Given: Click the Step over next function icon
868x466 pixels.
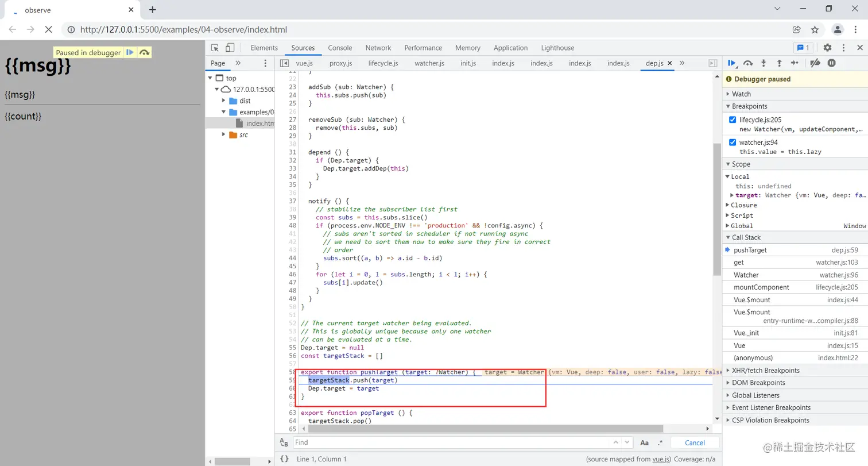Looking at the screenshot, I should point(747,63).
